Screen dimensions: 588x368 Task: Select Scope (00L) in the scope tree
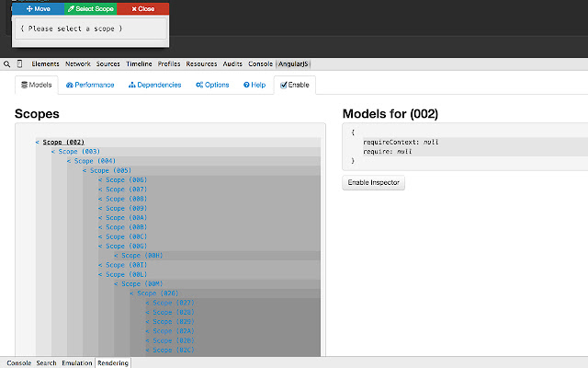(x=127, y=274)
